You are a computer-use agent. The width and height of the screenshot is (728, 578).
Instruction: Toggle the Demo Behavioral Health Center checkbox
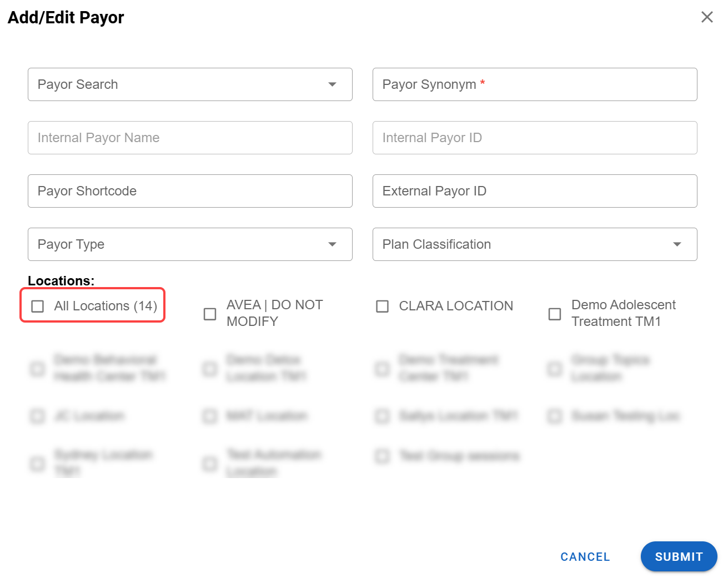click(38, 369)
